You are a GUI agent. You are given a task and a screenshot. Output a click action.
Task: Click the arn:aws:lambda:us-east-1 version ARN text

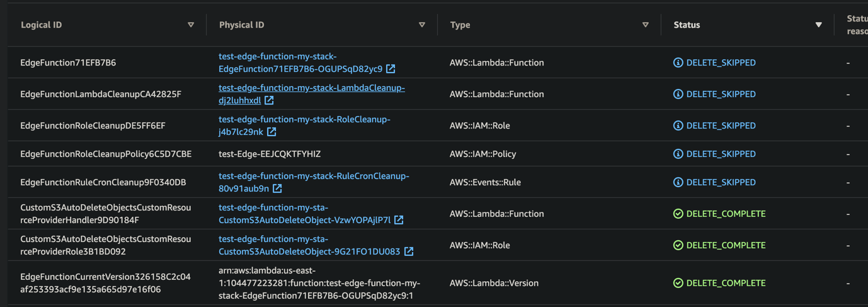319,283
